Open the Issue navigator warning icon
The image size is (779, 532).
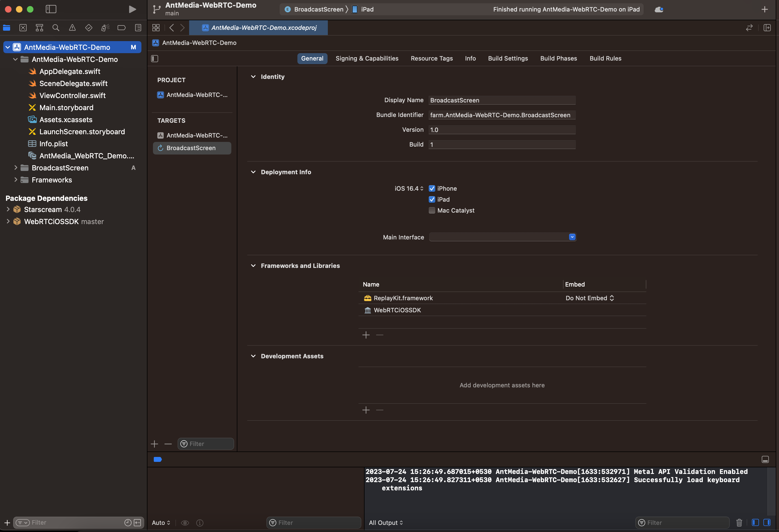point(72,28)
